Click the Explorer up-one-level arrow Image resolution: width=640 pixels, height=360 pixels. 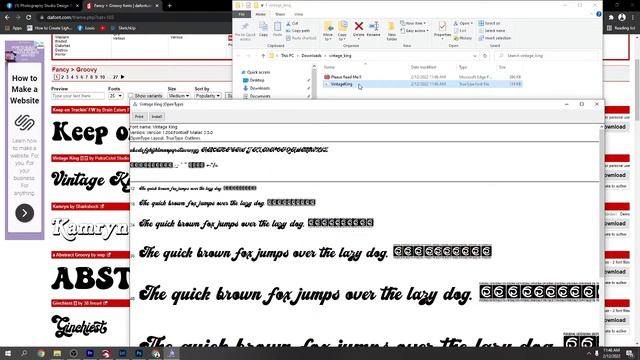coord(263,56)
